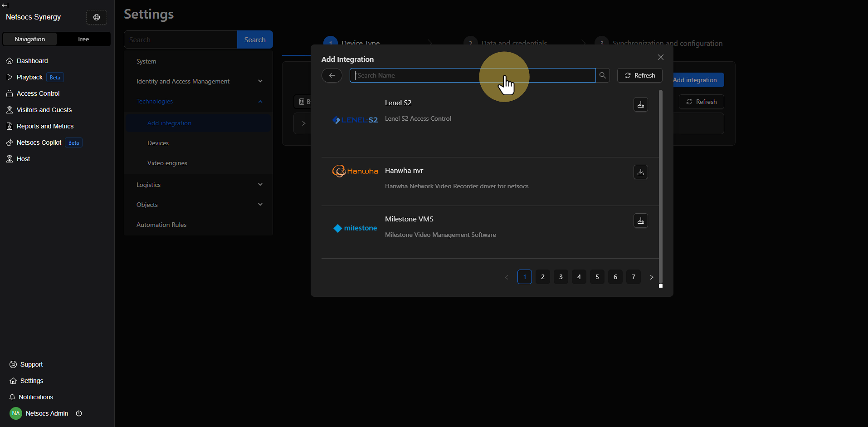Switch to the Tree tab
This screenshot has width=868, height=427.
(83, 39)
